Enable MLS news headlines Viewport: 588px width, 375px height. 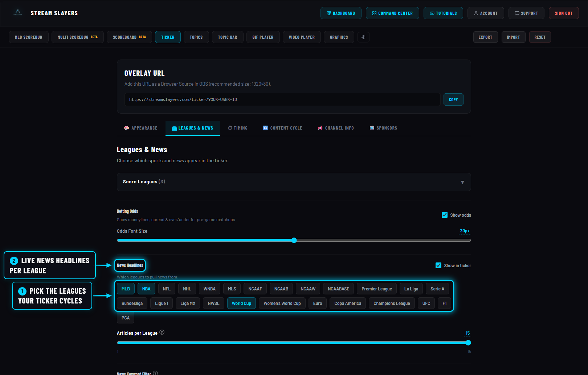coord(232,289)
